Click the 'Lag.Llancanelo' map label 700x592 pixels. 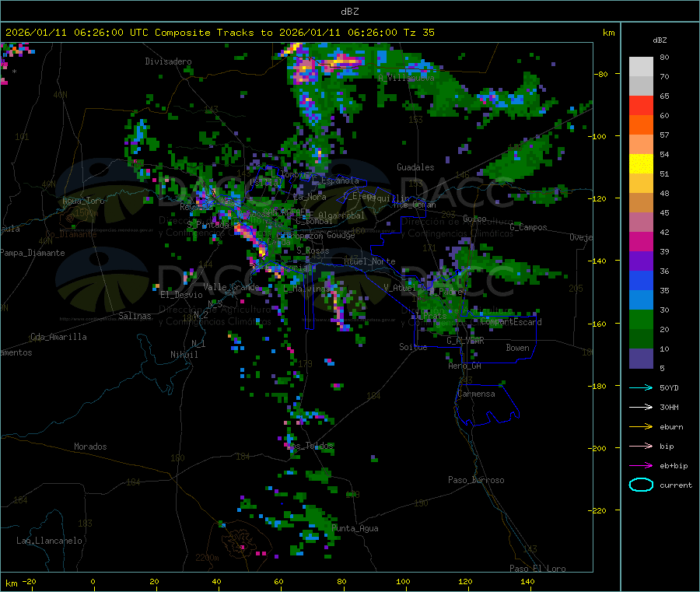pos(49,541)
